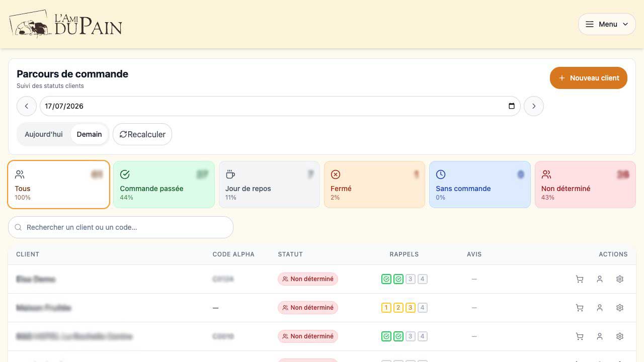Screen dimensions: 644x362
Task: Click the AVIS column header
Action: click(x=474, y=254)
